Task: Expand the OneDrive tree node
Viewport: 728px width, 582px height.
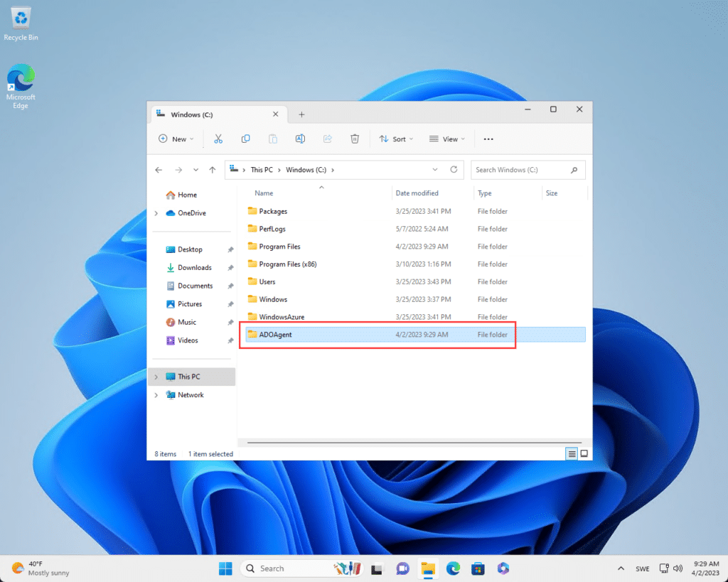Action: (x=156, y=213)
